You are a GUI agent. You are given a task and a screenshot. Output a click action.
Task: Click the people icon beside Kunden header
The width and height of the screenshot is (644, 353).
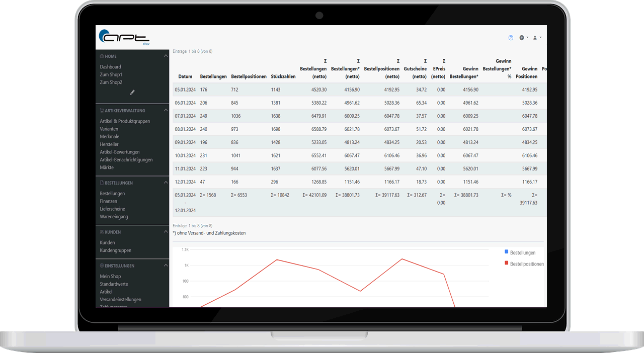tap(102, 232)
